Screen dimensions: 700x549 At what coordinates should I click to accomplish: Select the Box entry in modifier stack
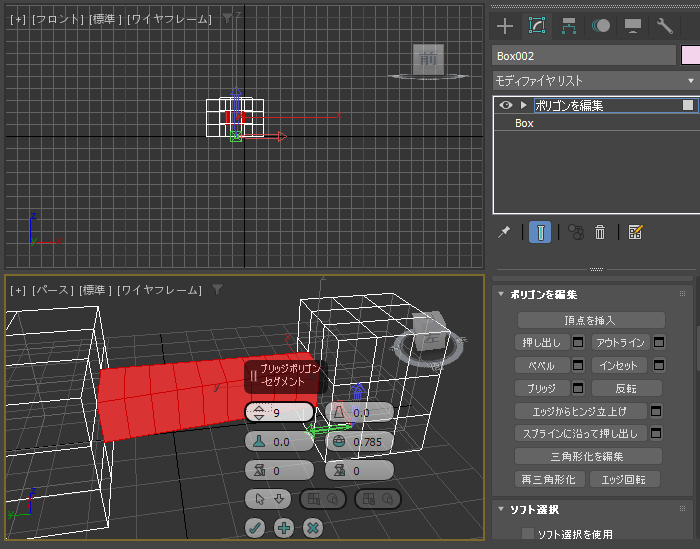pyautogui.click(x=524, y=123)
